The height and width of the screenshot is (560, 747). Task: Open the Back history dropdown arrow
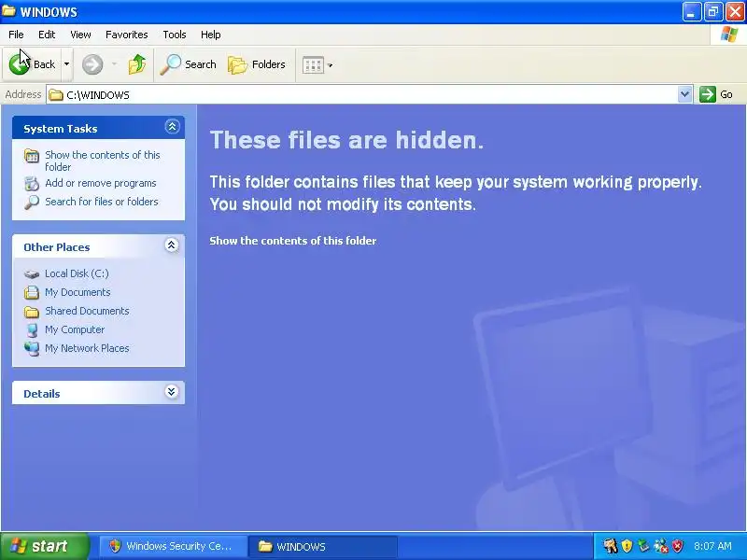tap(66, 64)
